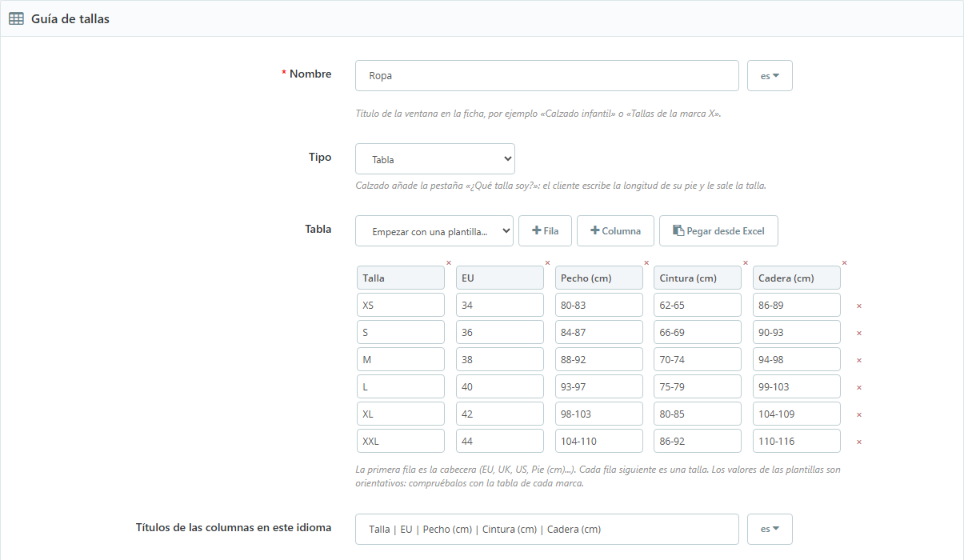Viewport: 964px width, 560px height.
Task: Click the waist cell 86-92
Action: 698,441
